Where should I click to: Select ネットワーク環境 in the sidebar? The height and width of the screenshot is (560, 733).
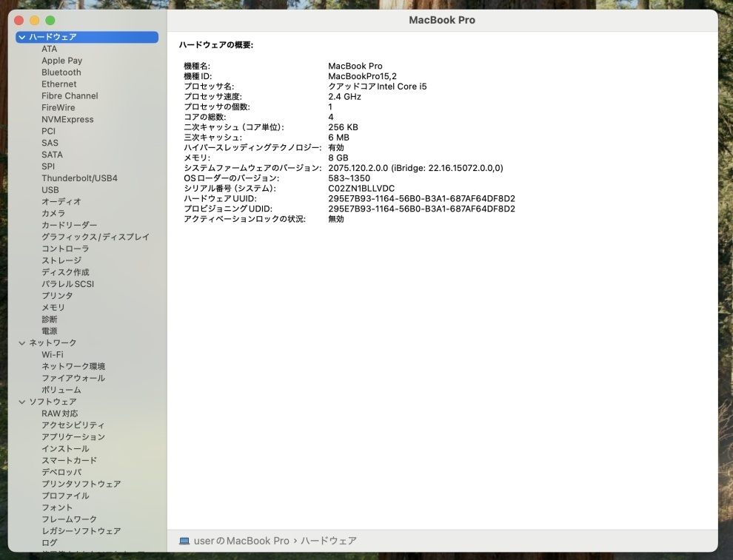pyautogui.click(x=73, y=367)
